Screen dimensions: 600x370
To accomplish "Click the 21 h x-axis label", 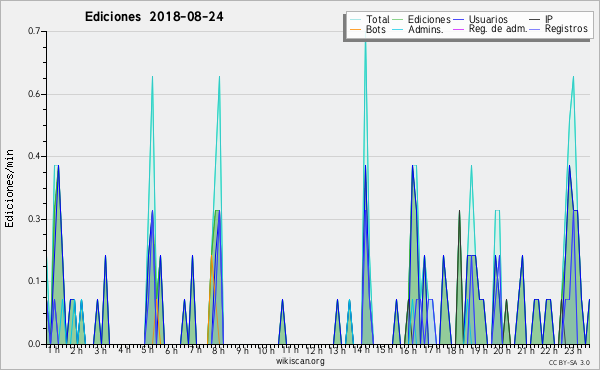I will 526,350.
